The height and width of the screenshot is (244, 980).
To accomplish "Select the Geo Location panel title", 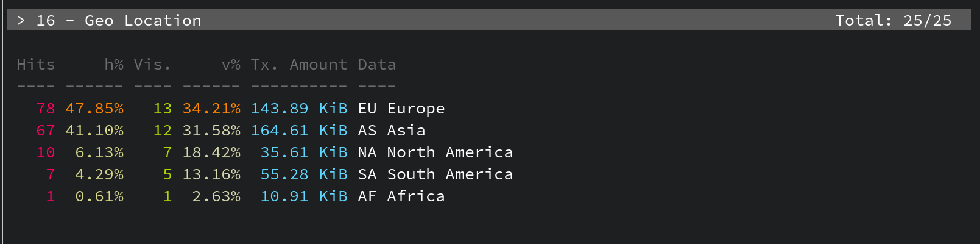I will (143, 21).
